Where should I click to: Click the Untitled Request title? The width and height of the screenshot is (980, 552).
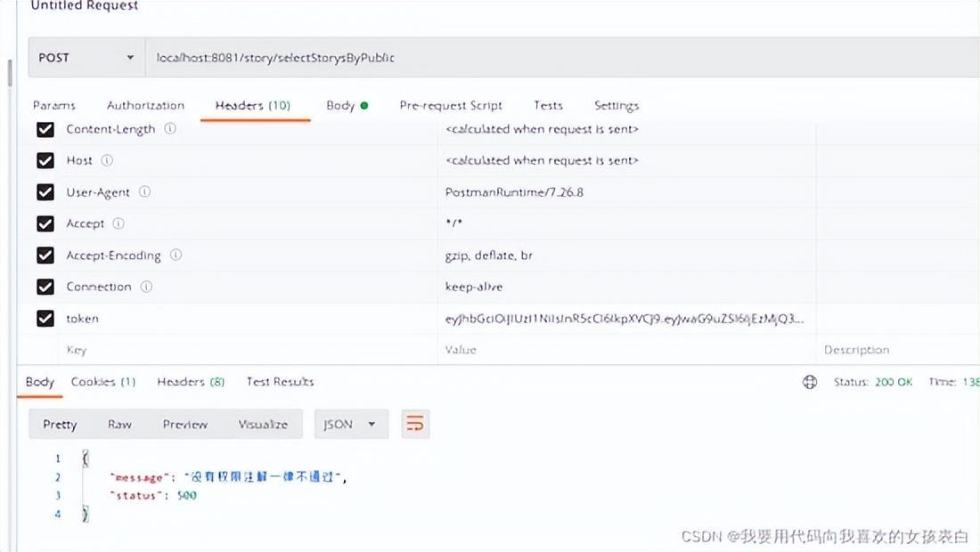pos(85,5)
